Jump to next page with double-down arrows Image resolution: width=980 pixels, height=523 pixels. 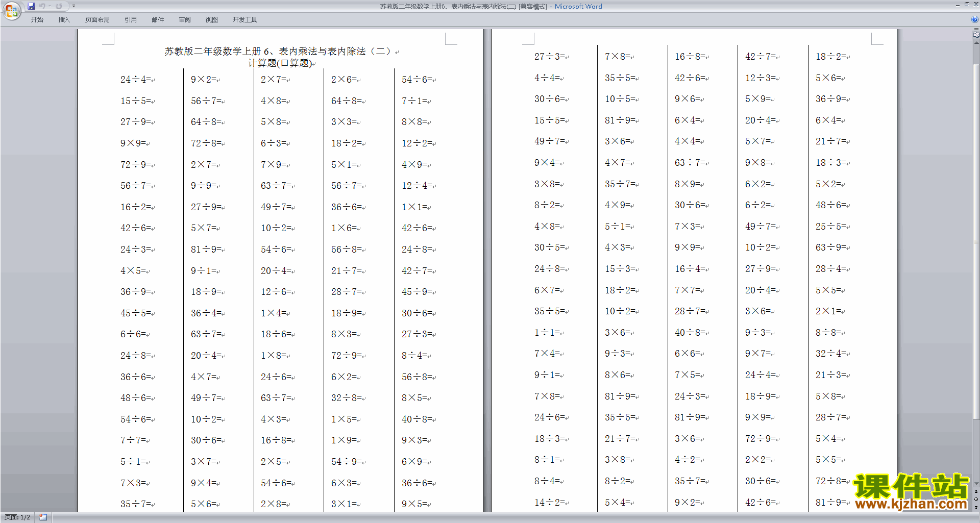(976, 507)
